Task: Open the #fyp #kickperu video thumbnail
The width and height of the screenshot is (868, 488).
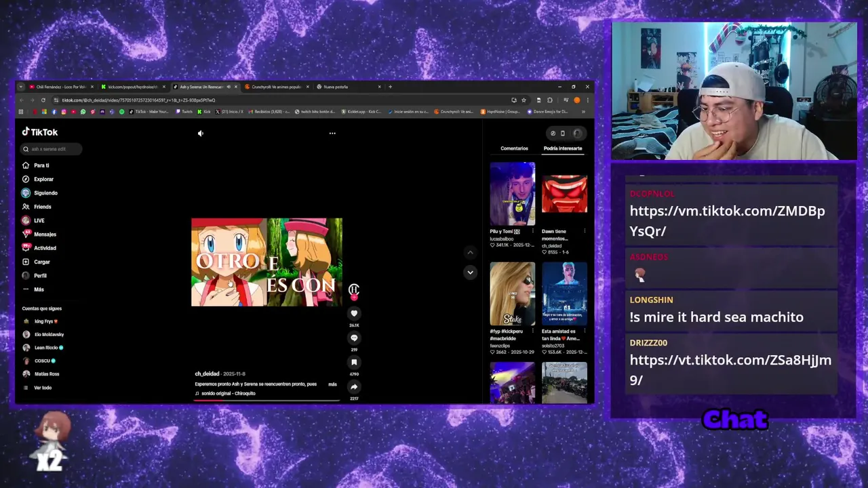Action: [x=513, y=293]
